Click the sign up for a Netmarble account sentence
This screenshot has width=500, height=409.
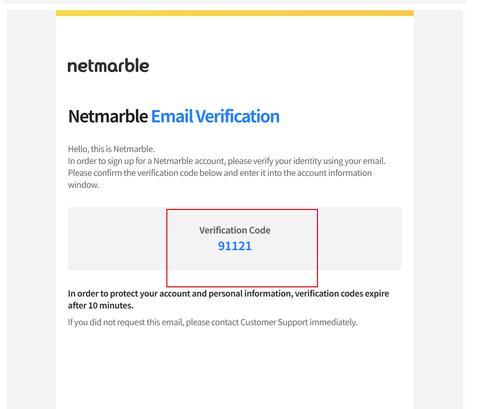pos(227,161)
